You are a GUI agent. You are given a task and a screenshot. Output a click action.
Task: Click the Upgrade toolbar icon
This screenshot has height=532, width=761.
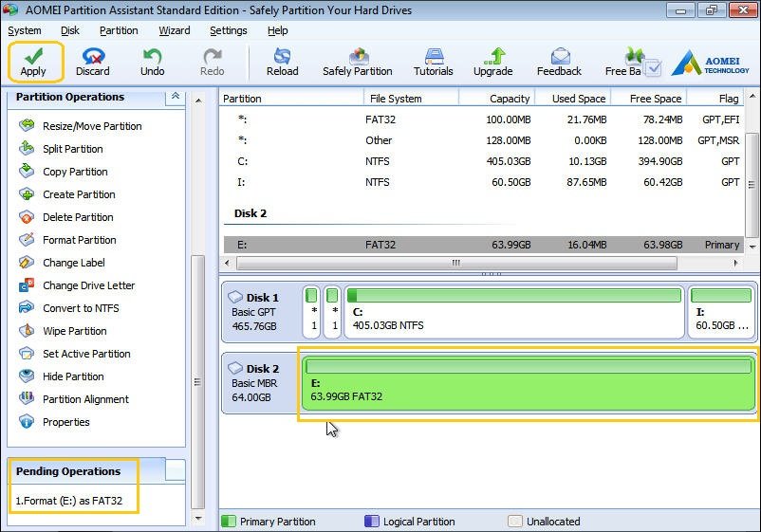tap(493, 62)
